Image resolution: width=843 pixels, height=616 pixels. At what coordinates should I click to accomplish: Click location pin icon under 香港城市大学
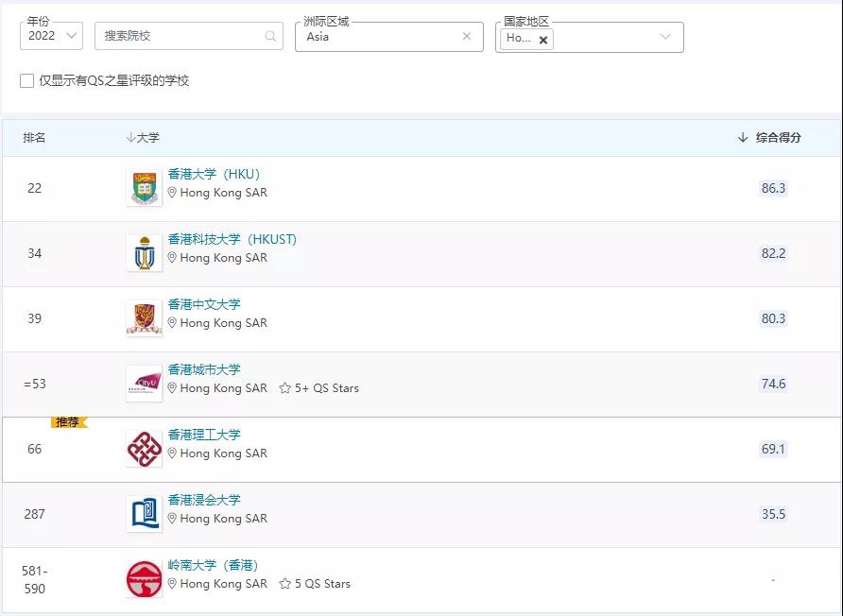[x=172, y=387]
